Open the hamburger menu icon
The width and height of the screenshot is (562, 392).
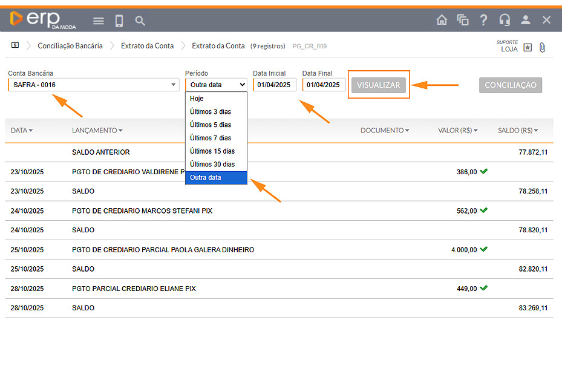[x=99, y=21]
